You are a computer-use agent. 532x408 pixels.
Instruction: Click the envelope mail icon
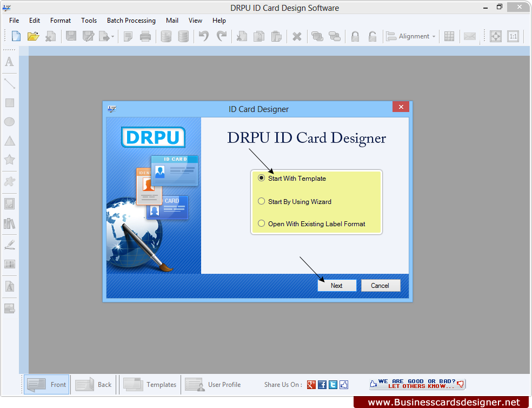tap(470, 36)
